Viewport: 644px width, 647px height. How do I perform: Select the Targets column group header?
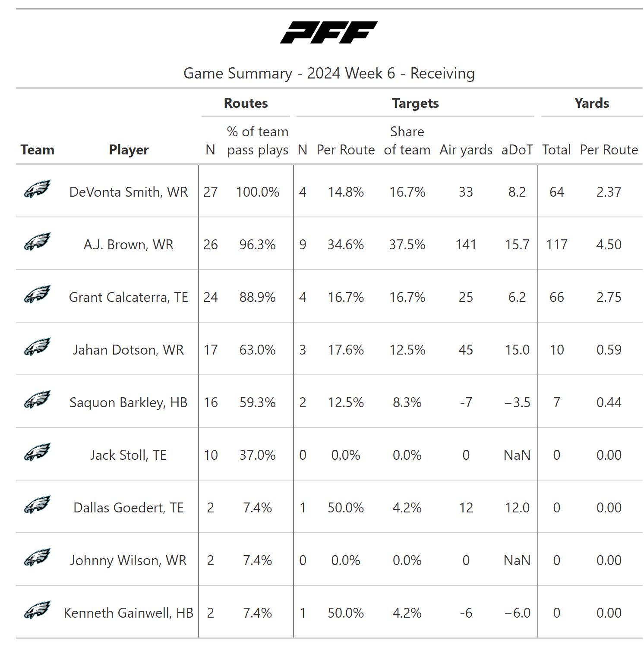tap(415, 104)
